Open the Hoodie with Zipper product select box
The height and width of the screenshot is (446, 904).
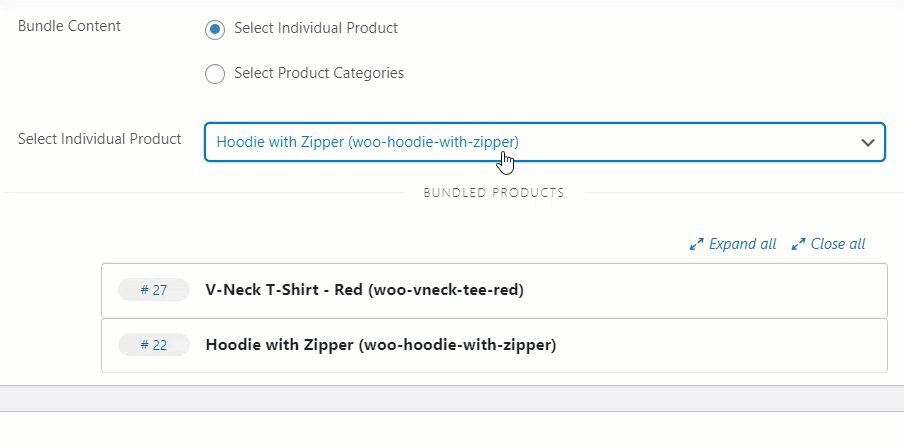coord(545,142)
